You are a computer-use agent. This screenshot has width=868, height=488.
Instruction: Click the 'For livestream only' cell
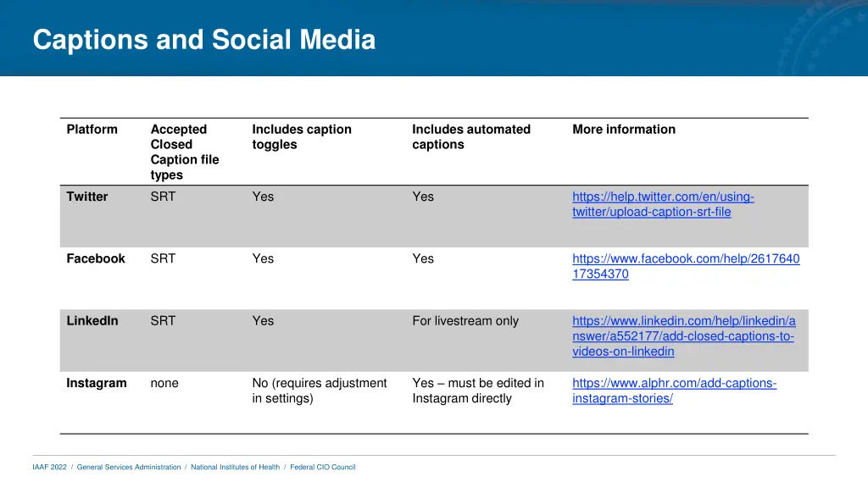[465, 321]
